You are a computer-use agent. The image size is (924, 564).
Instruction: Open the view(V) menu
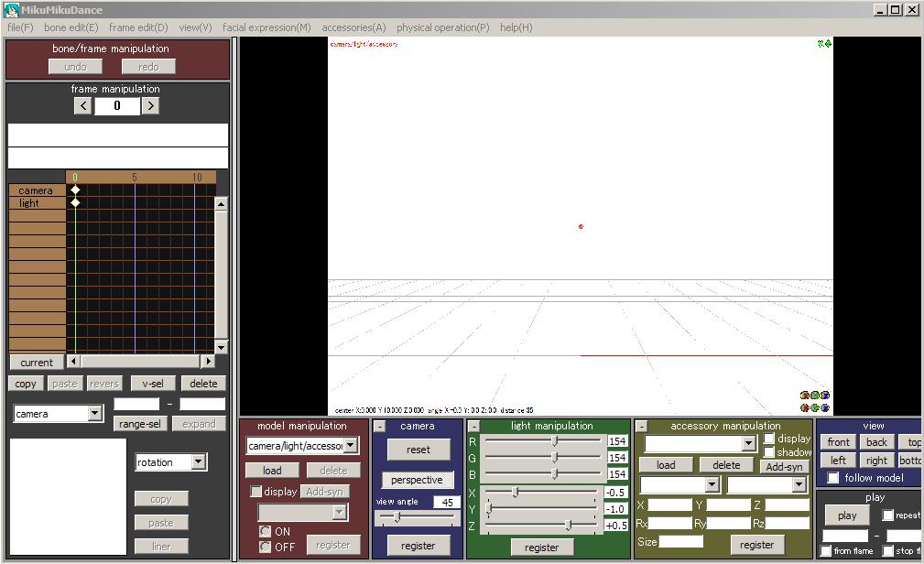coord(195,27)
